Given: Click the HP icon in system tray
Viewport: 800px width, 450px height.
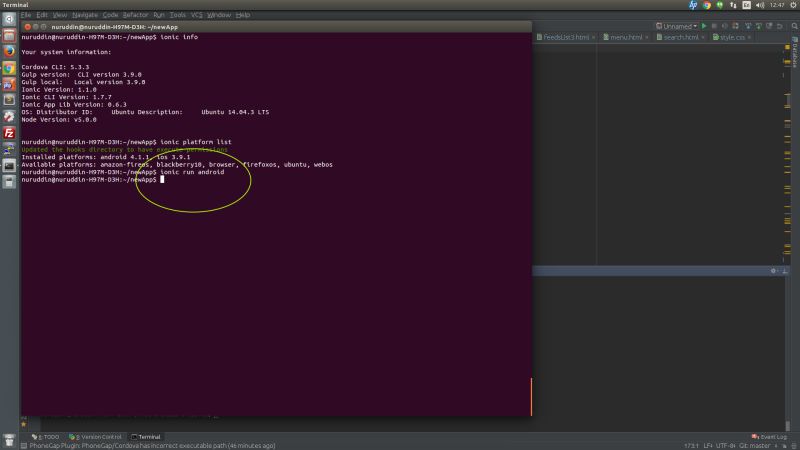Looking at the screenshot, I should pos(693,5).
